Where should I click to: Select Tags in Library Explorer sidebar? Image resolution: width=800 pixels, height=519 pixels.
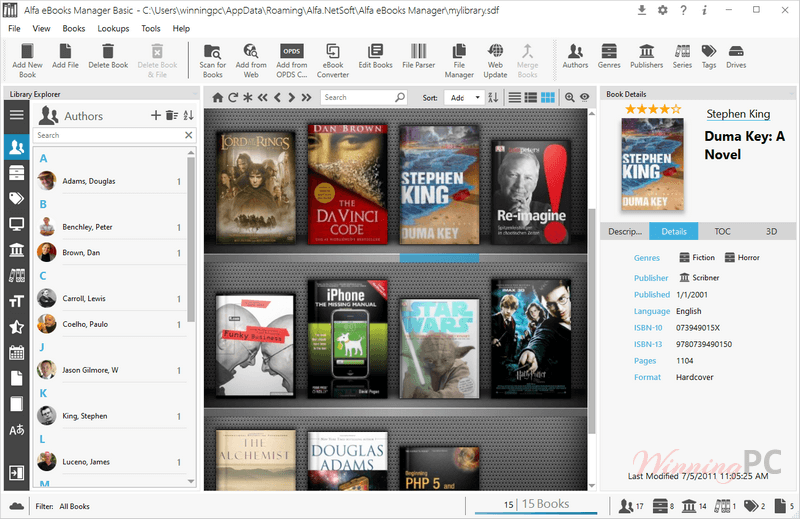(x=16, y=198)
